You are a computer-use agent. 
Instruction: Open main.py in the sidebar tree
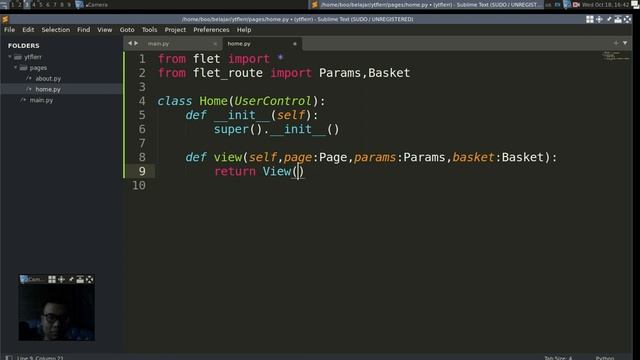(41, 100)
